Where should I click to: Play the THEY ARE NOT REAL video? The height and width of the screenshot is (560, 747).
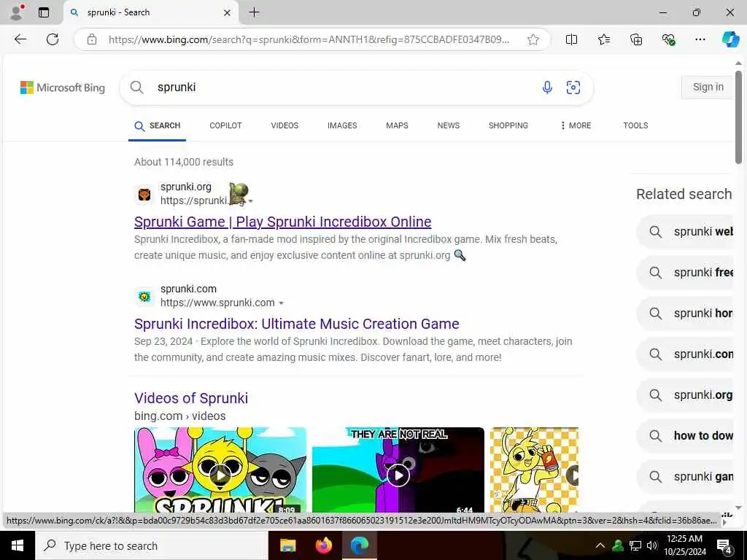(x=398, y=470)
